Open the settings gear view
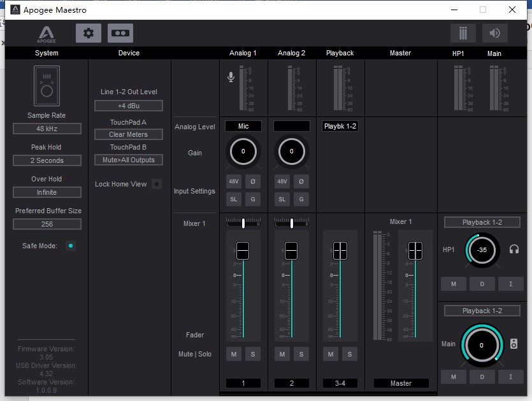The image size is (532, 401). pos(88,33)
